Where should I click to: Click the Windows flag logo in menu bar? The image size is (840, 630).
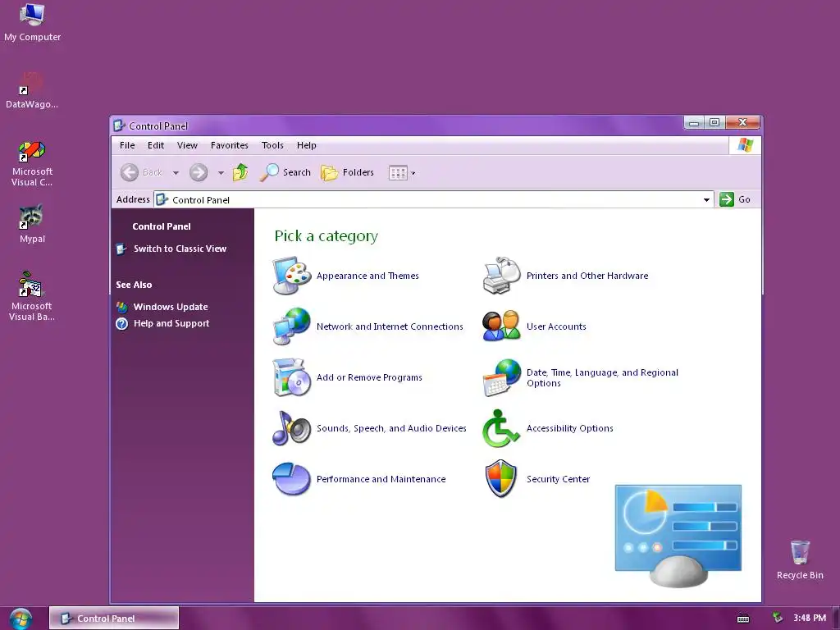pos(745,145)
